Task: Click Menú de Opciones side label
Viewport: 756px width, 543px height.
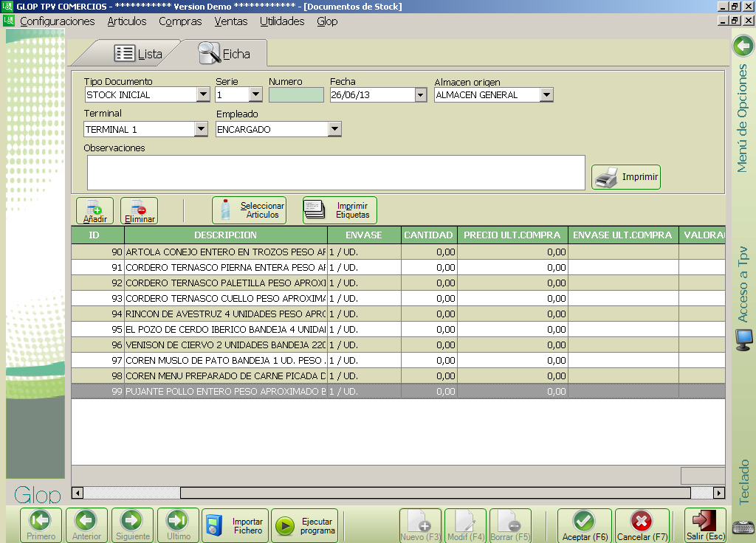Action: (743, 119)
